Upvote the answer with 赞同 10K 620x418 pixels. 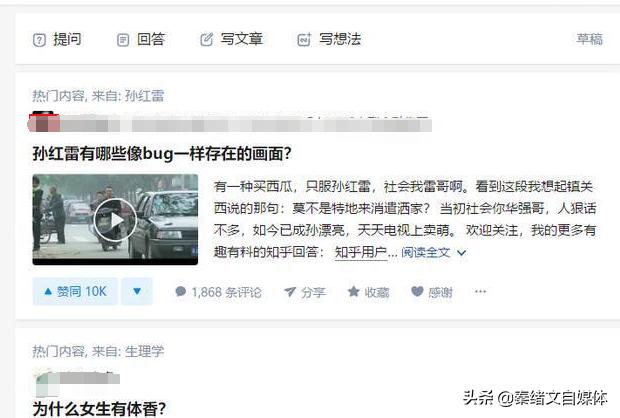[75, 291]
